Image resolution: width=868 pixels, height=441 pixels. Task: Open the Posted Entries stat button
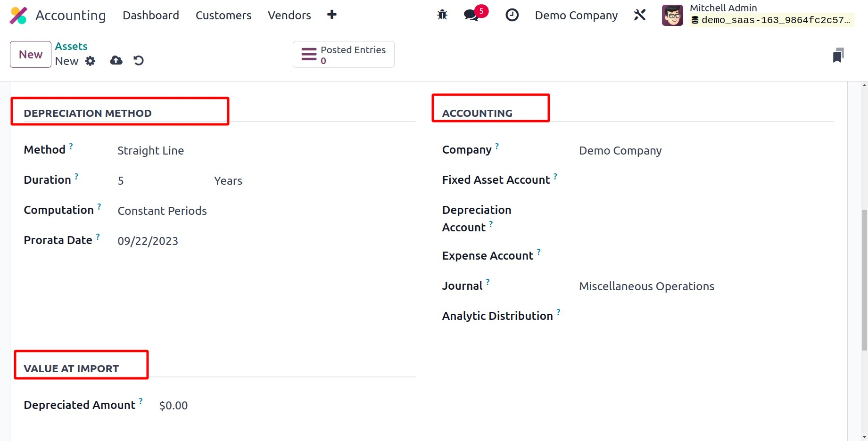pos(344,55)
